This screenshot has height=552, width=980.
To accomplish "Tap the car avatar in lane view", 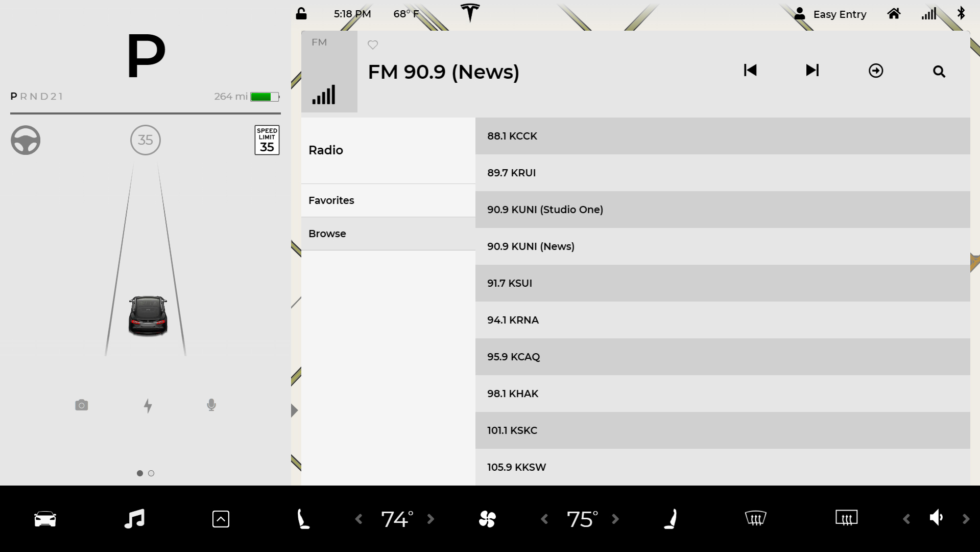I will (148, 316).
